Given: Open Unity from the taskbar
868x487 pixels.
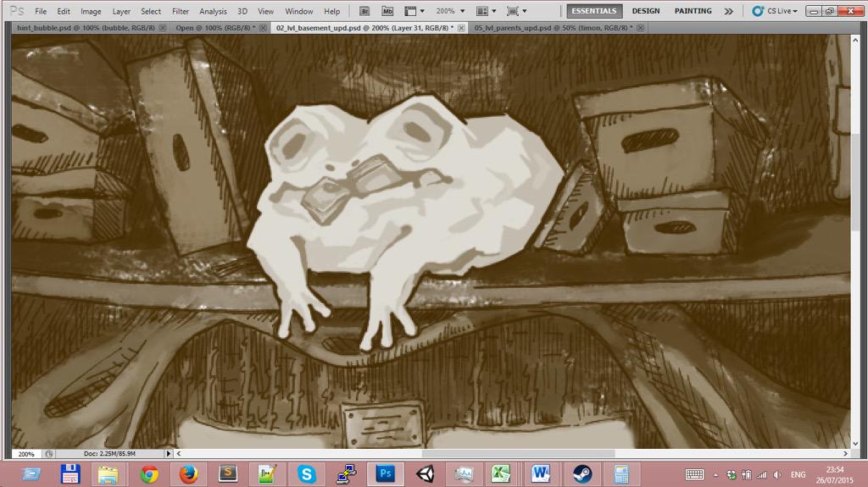Looking at the screenshot, I should (x=426, y=474).
